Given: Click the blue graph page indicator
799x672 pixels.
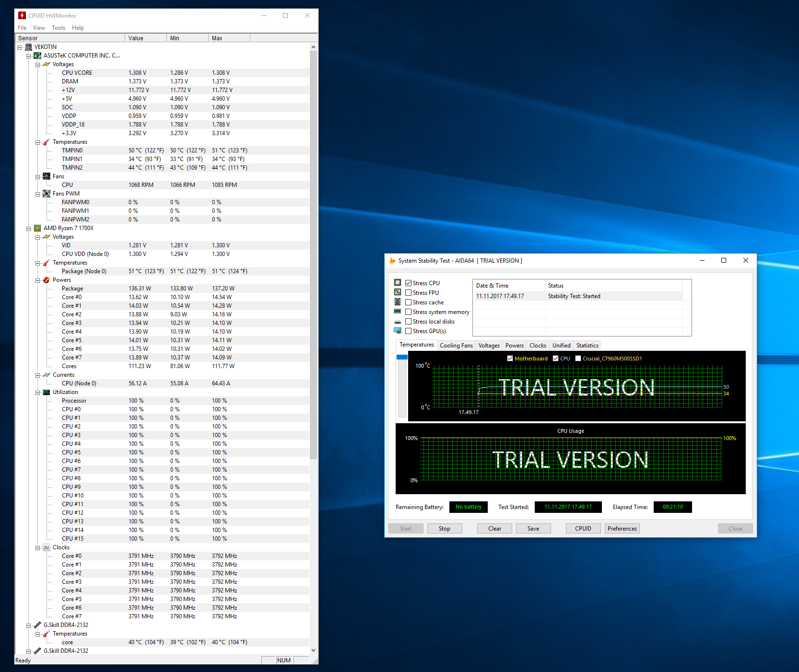Looking at the screenshot, I should (402, 357).
